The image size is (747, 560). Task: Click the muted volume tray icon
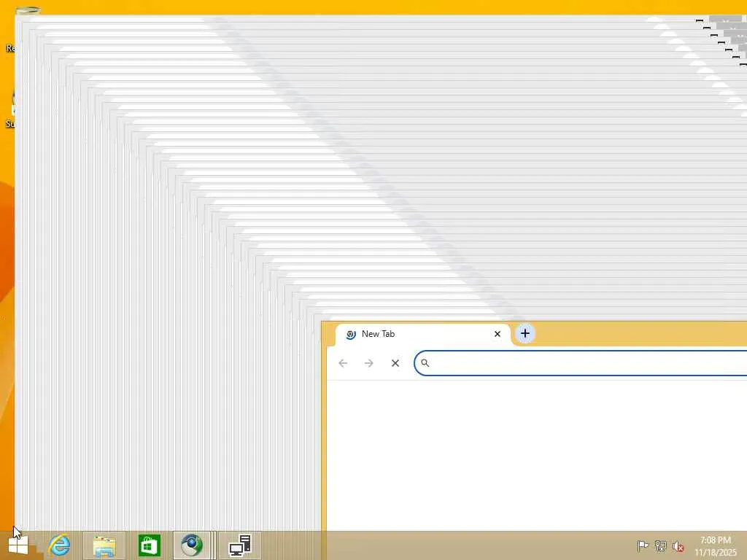pyautogui.click(x=678, y=546)
